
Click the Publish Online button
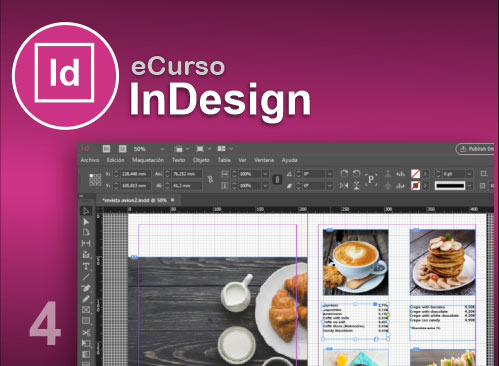point(476,149)
